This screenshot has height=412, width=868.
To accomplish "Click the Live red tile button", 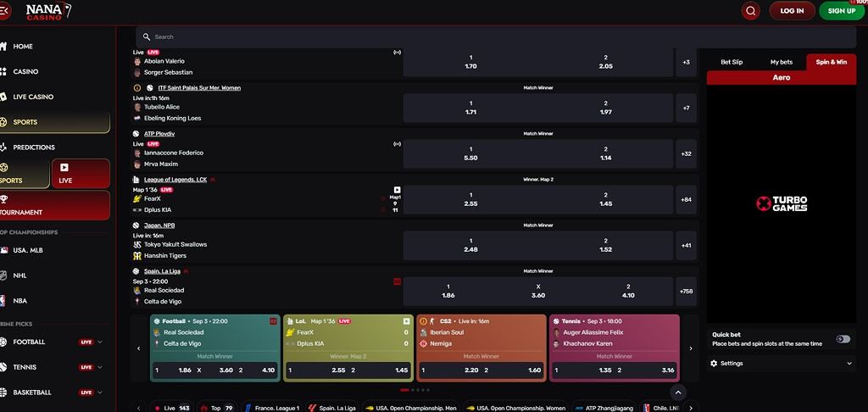I will pos(81,173).
